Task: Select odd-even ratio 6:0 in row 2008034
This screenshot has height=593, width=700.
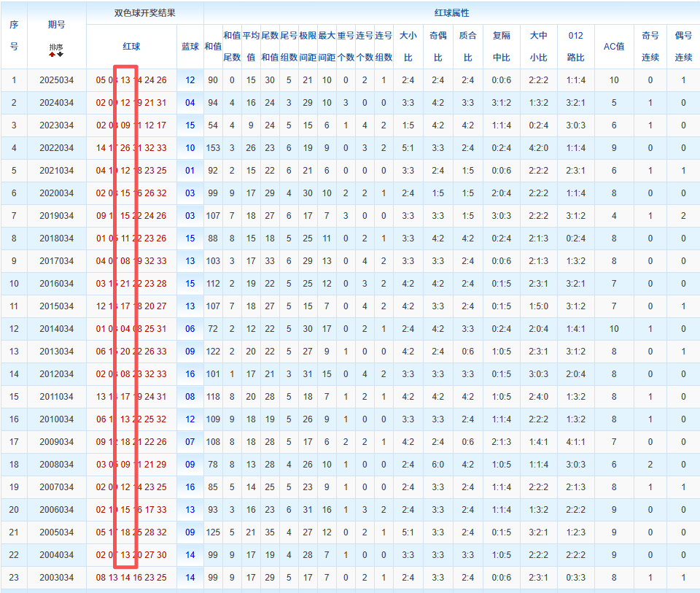Action: click(x=438, y=465)
